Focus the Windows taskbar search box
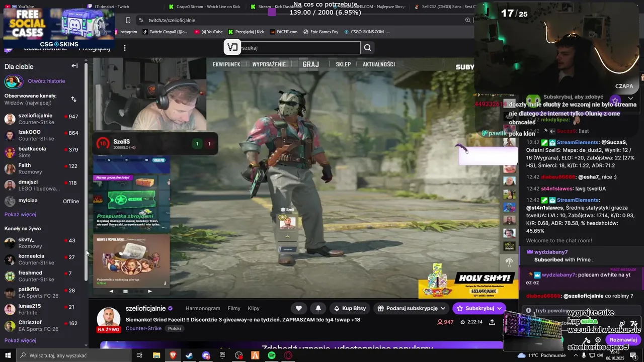The width and height of the screenshot is (644, 362). 73,355
